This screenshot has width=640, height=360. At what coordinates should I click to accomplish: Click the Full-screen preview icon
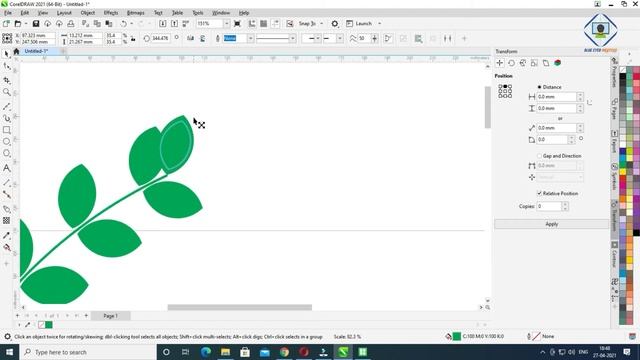pos(237,24)
